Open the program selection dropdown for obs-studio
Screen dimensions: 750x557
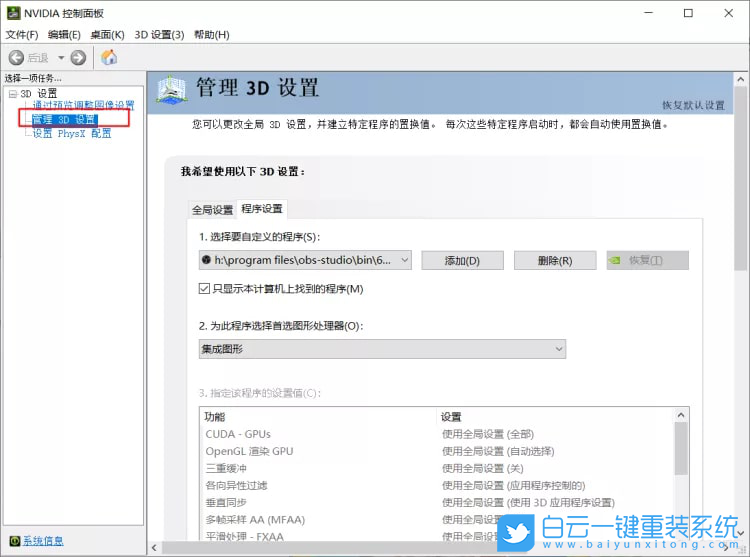coord(305,260)
